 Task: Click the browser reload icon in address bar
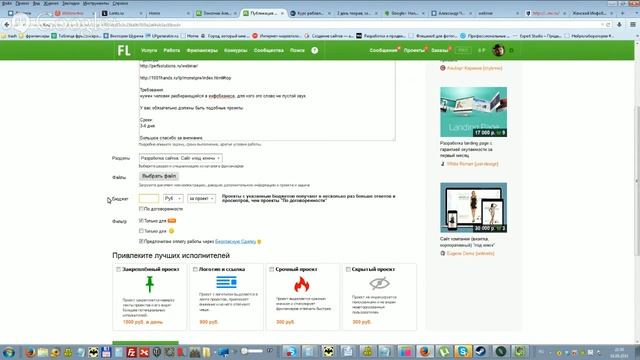(608, 24)
